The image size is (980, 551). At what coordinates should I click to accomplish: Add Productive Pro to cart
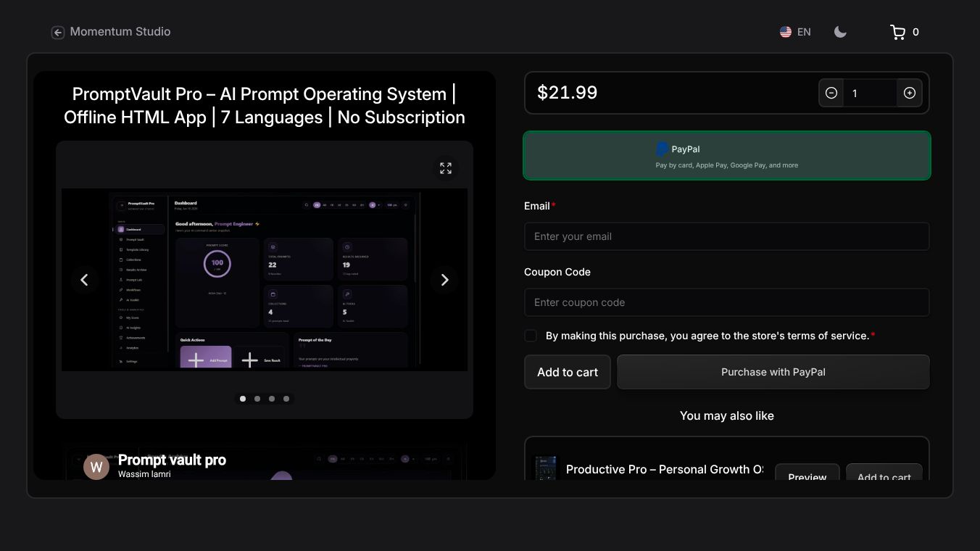pos(884,473)
